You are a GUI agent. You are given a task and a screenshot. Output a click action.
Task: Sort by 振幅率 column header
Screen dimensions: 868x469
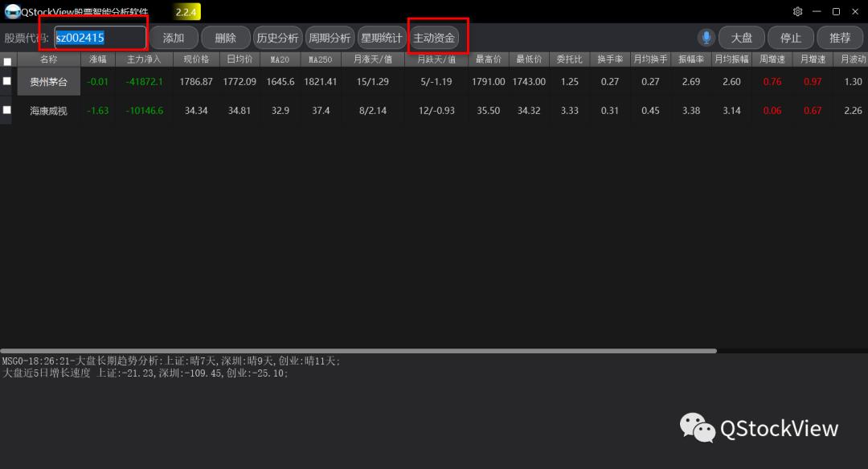tap(691, 59)
